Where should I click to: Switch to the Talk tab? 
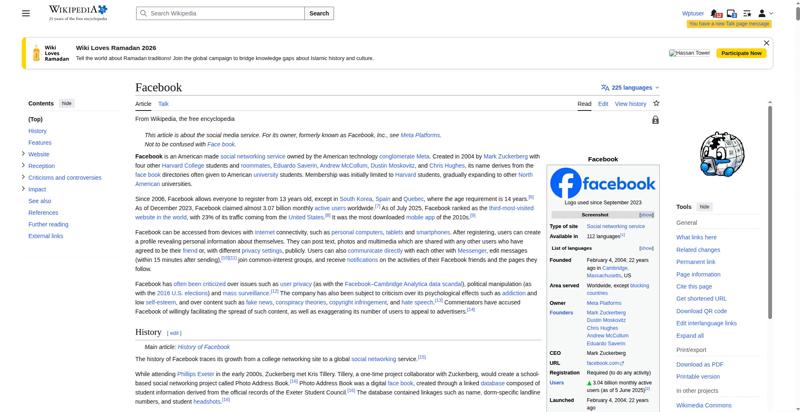click(163, 103)
